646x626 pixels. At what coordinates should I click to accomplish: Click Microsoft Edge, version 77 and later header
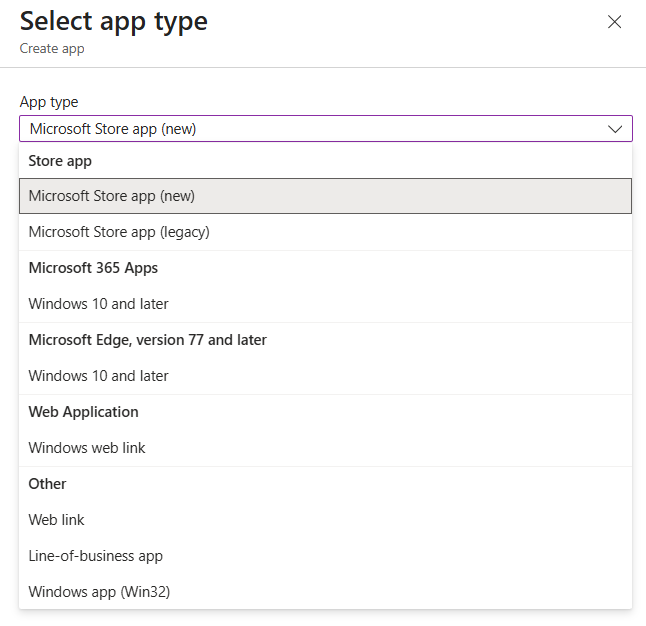point(147,340)
